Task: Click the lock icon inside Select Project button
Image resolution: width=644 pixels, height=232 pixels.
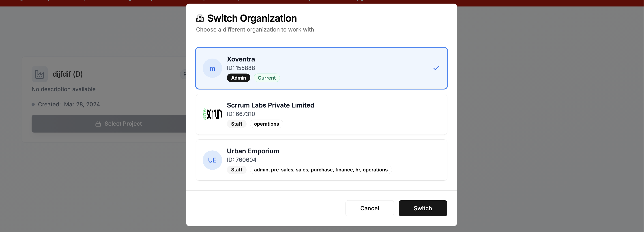Action: [98, 123]
